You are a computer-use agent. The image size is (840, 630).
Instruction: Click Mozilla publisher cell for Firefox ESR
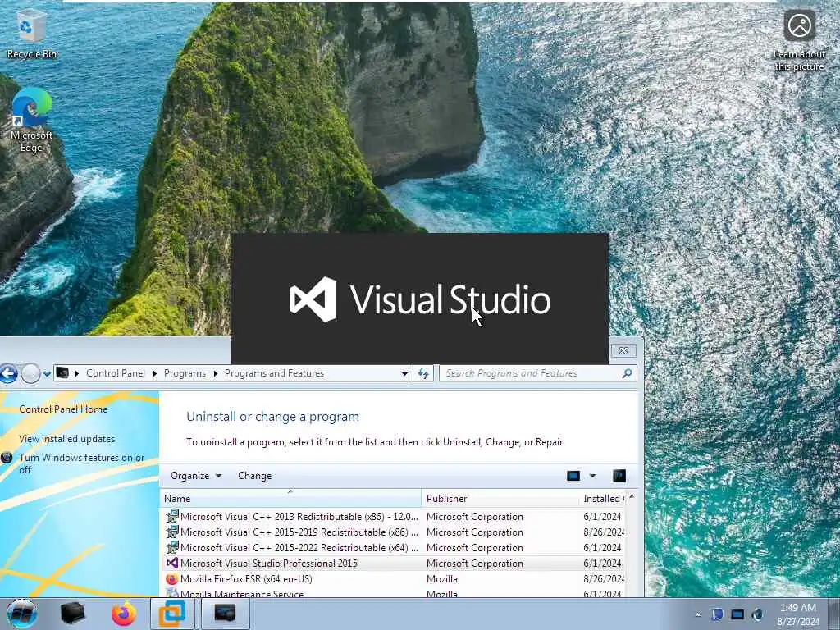[x=442, y=578]
